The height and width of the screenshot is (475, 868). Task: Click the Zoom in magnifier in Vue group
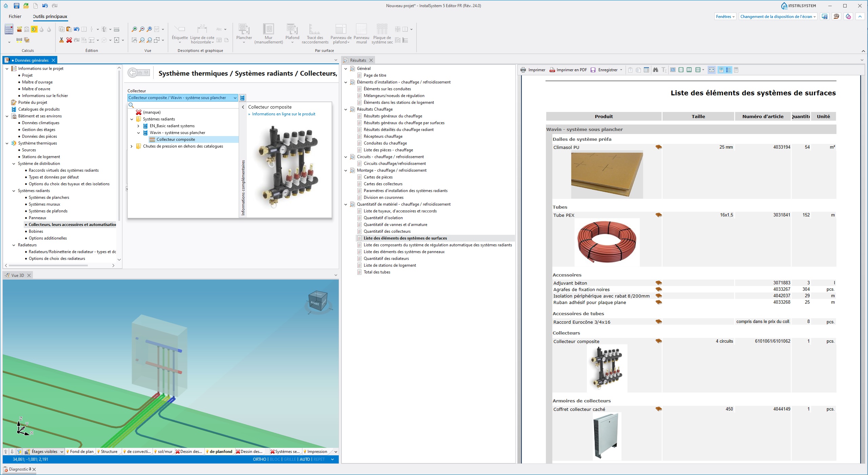tap(135, 29)
